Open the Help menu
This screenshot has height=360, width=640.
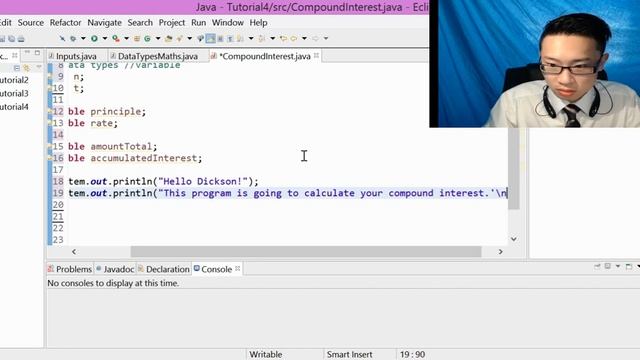click(x=258, y=22)
